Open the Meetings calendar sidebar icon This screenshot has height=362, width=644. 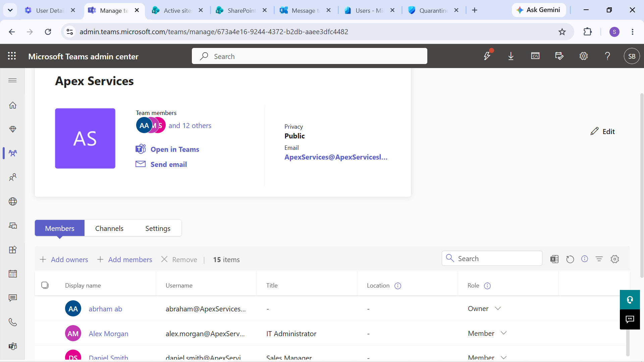tap(13, 274)
